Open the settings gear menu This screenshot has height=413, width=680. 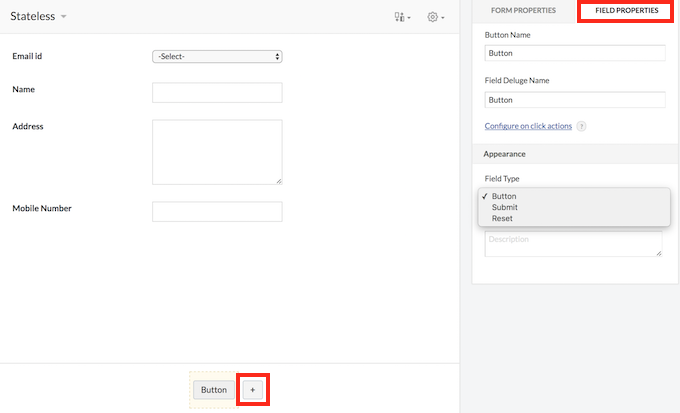pyautogui.click(x=435, y=17)
